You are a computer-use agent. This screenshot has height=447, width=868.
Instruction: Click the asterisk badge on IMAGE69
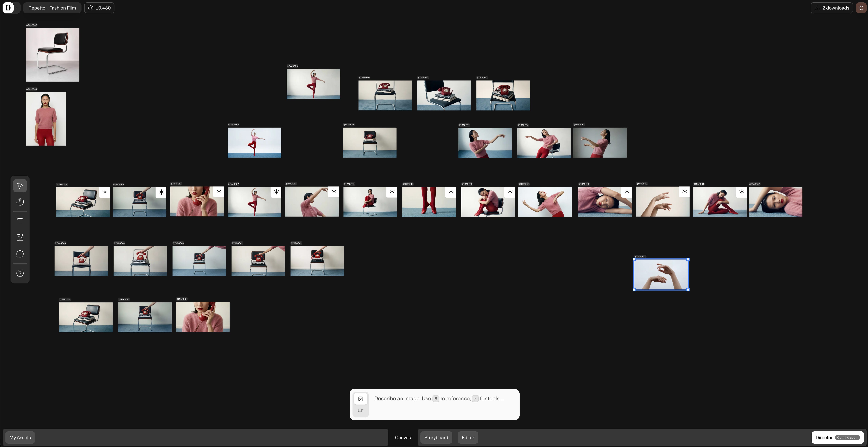[105, 192]
